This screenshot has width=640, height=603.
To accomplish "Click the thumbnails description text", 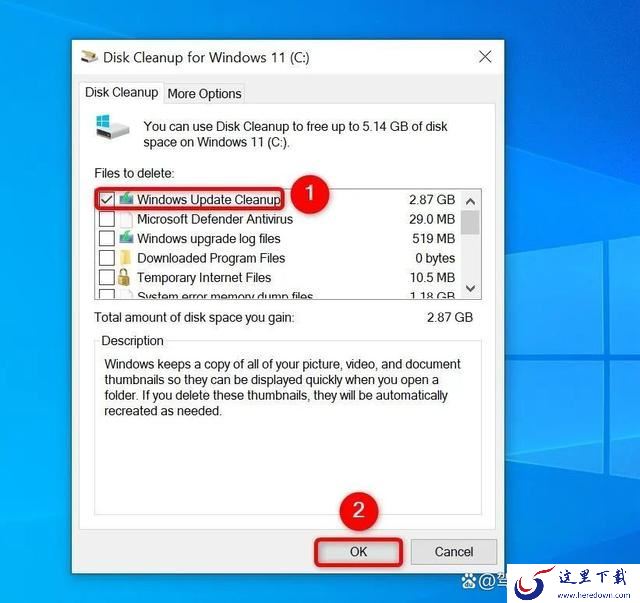I will click(282, 387).
